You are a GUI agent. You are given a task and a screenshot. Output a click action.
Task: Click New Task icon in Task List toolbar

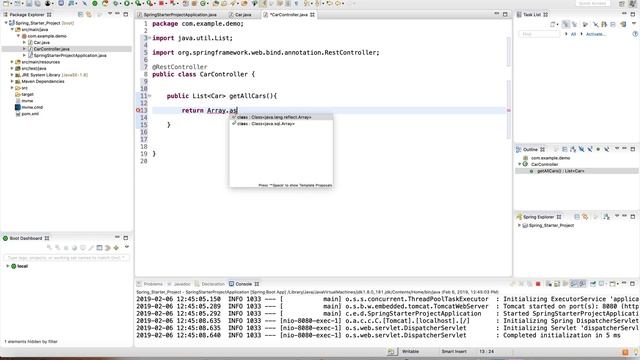pos(553,24)
